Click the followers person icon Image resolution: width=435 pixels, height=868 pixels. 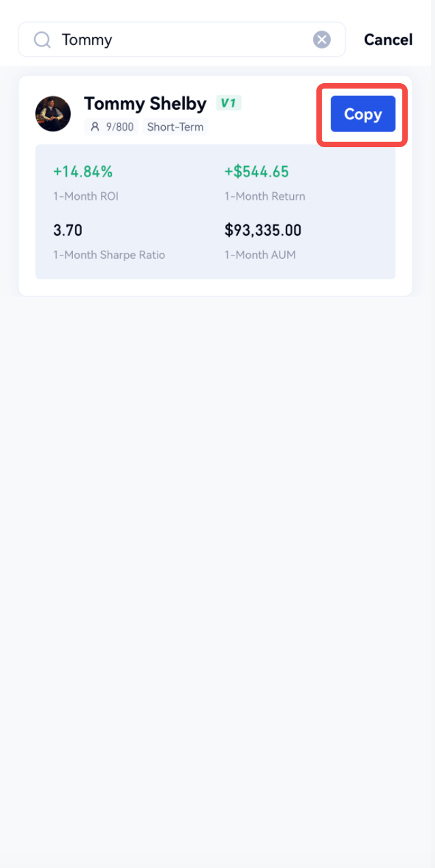[x=95, y=127]
